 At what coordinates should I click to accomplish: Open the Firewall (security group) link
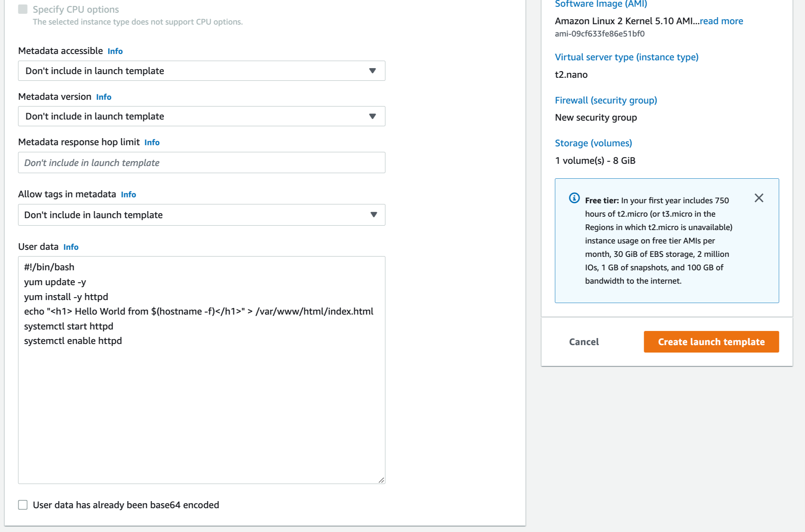606,100
